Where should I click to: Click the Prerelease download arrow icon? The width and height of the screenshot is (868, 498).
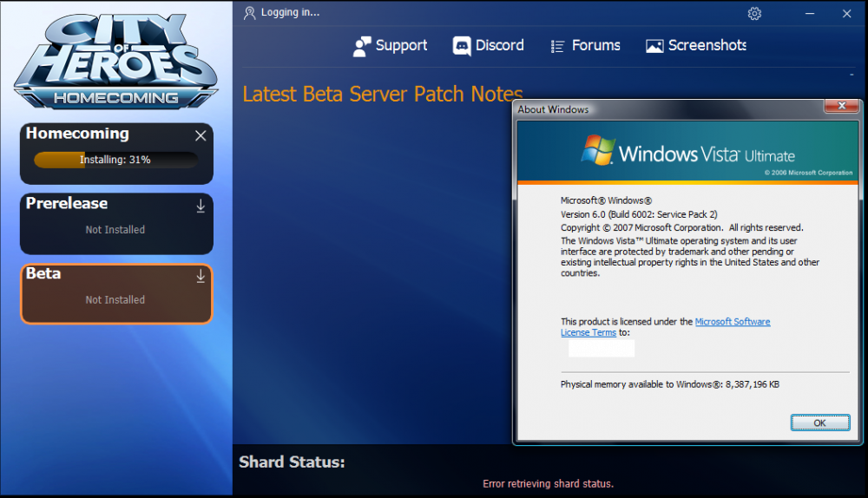click(201, 206)
